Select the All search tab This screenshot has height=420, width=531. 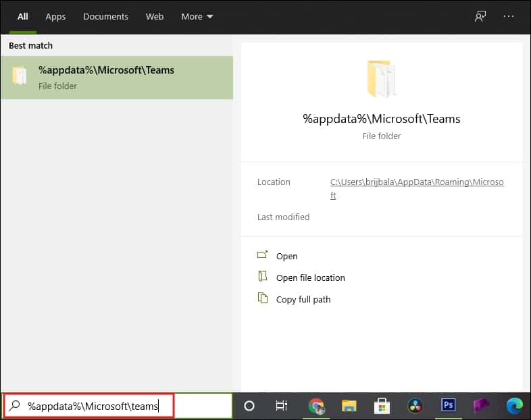(23, 16)
